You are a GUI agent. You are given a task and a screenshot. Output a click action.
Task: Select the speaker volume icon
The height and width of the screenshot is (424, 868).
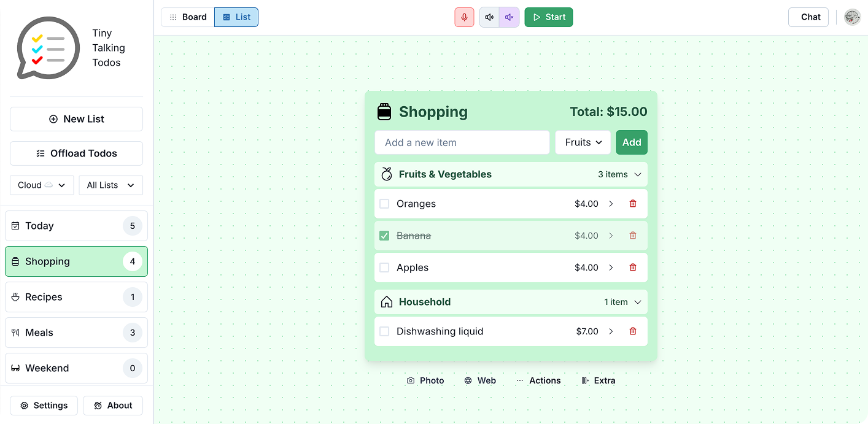489,17
